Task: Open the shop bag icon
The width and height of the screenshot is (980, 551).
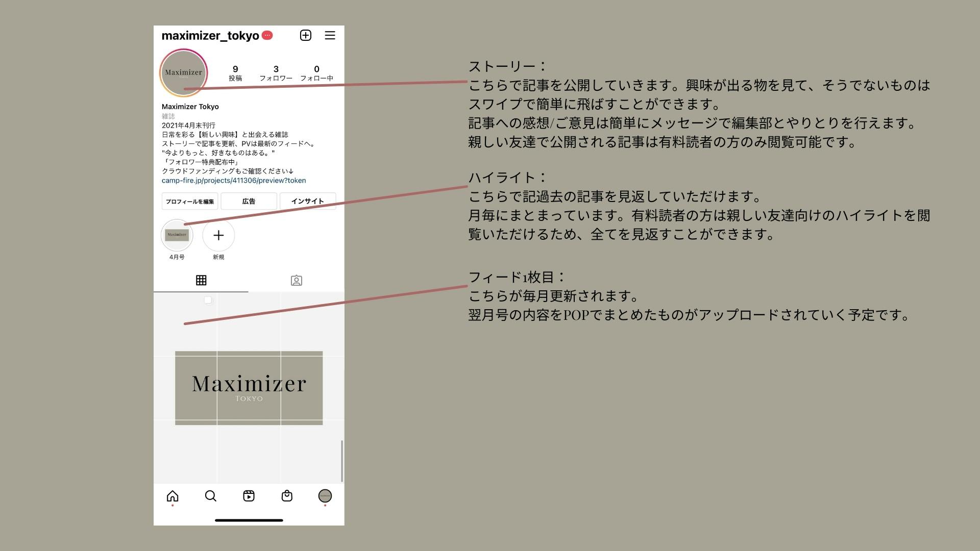Action: pyautogui.click(x=287, y=496)
